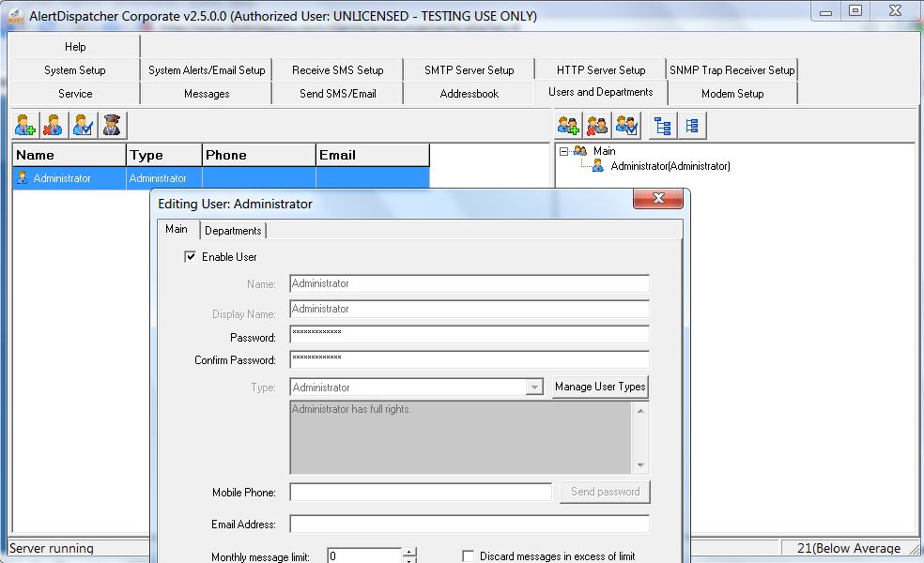The height and width of the screenshot is (563, 924).
Task: Switch to Departments tab in Editing User dialog
Action: pos(233,230)
